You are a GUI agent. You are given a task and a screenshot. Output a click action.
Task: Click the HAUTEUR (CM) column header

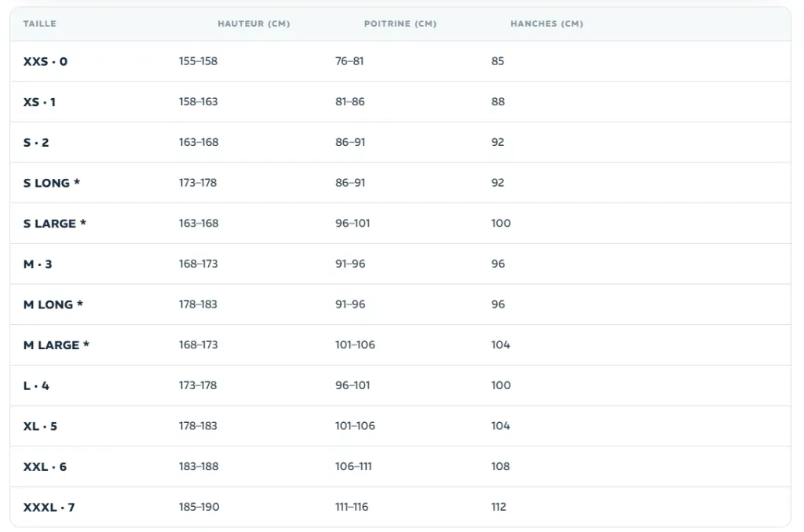[254, 24]
